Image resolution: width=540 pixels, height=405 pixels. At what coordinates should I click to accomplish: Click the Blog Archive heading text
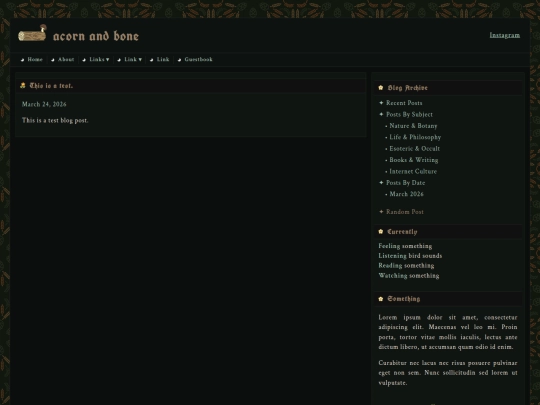pos(407,88)
